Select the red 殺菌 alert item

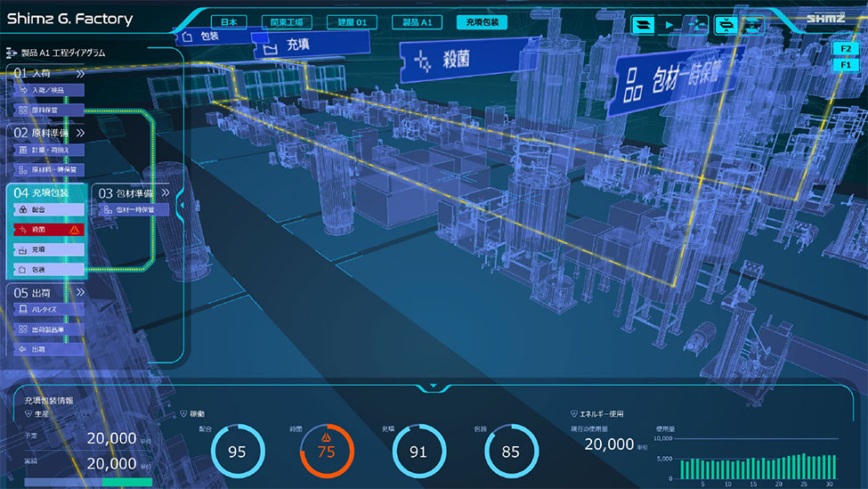[x=49, y=229]
